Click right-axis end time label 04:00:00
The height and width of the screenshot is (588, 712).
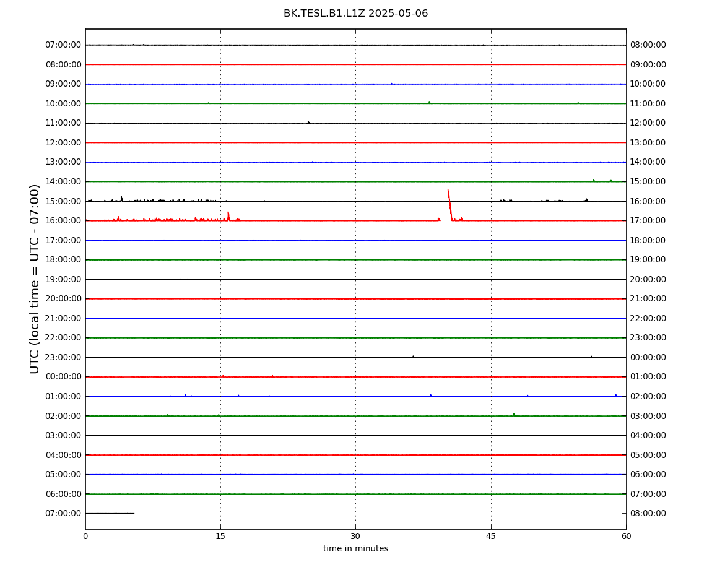click(x=648, y=436)
